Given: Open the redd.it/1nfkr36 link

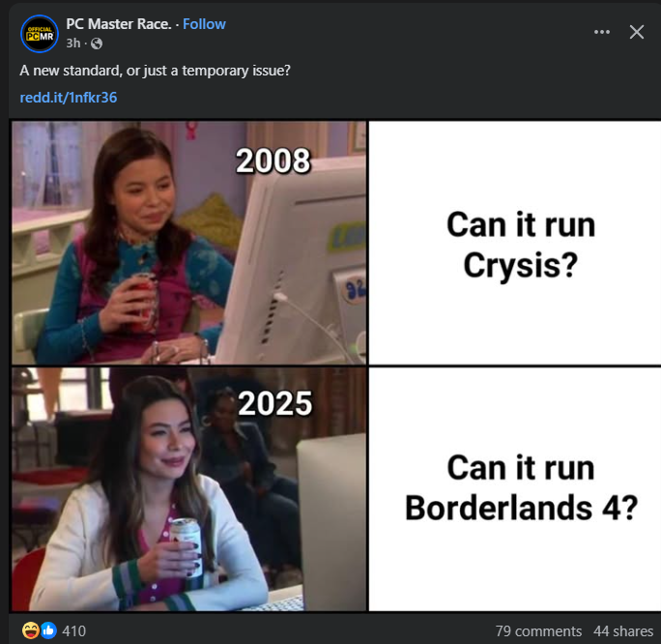Looking at the screenshot, I should click(x=69, y=98).
